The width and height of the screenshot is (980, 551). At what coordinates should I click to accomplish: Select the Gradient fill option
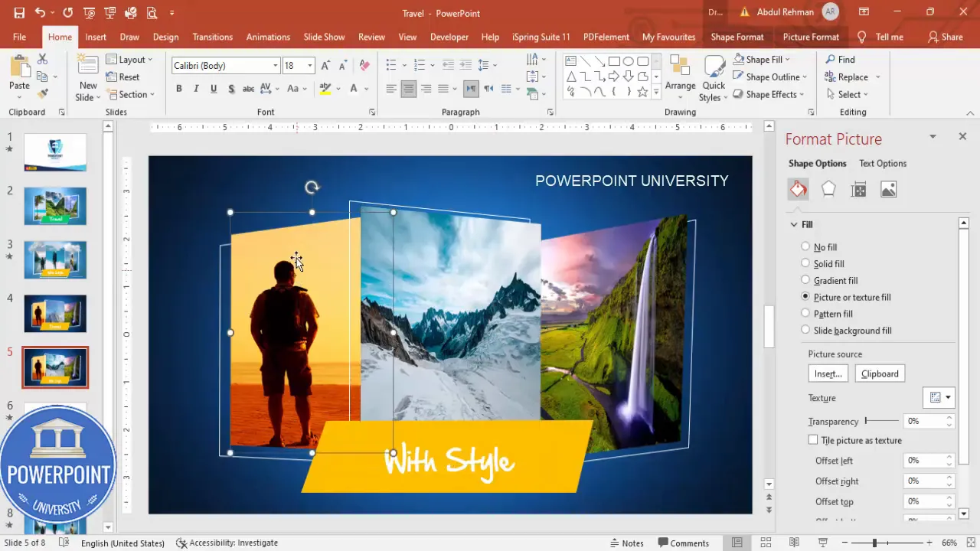point(805,280)
